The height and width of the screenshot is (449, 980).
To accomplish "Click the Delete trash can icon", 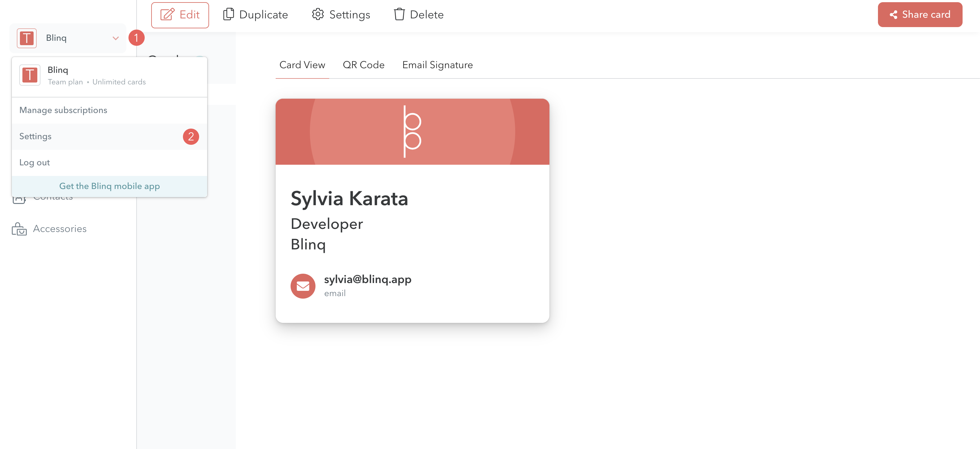I will 399,14.
